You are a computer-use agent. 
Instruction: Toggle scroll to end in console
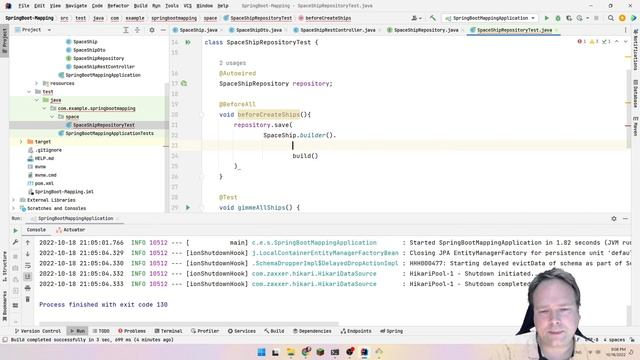pyautogui.click(x=28, y=277)
